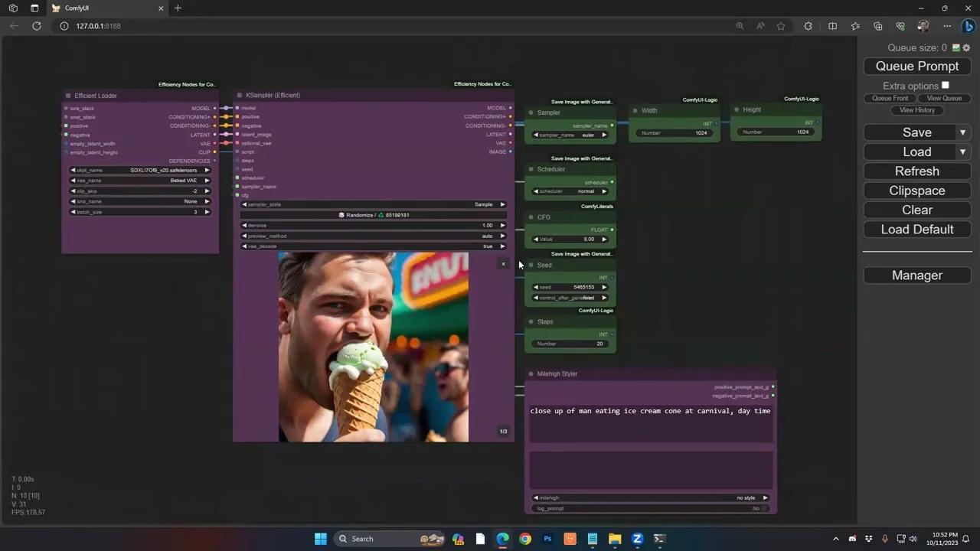Click the collapse dot on the KSampler node title
The image size is (980, 551).
click(238, 95)
